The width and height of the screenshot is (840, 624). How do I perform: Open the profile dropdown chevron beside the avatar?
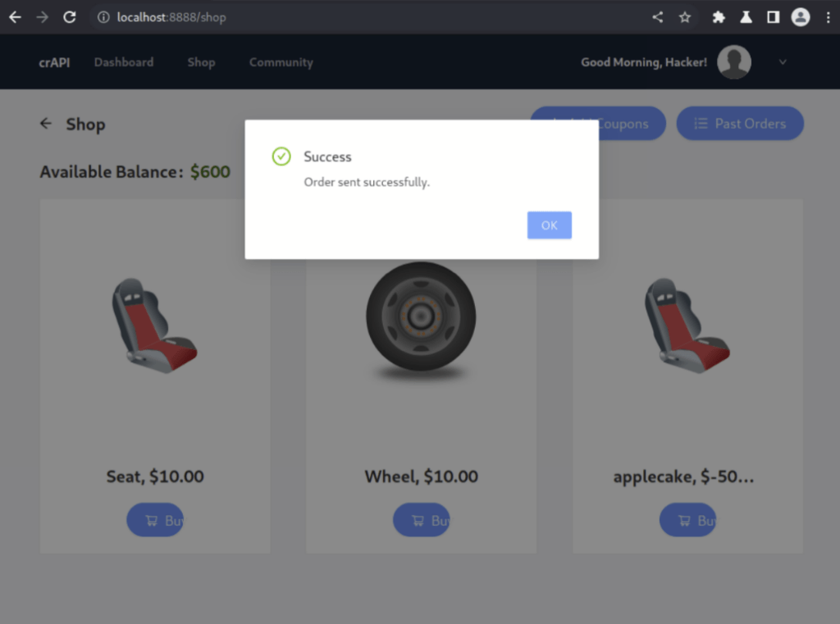[783, 62]
